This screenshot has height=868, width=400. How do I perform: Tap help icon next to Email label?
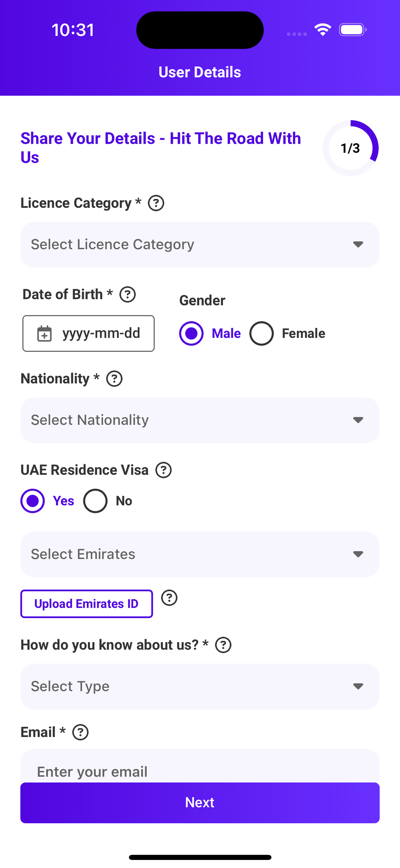pos(81,733)
